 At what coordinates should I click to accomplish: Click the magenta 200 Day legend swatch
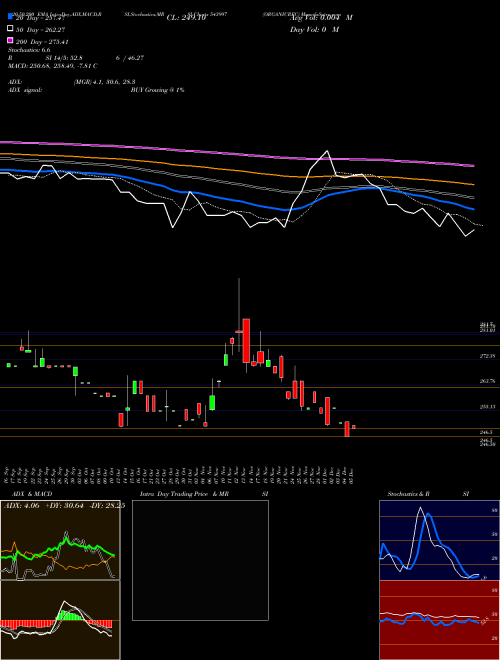click(10, 41)
